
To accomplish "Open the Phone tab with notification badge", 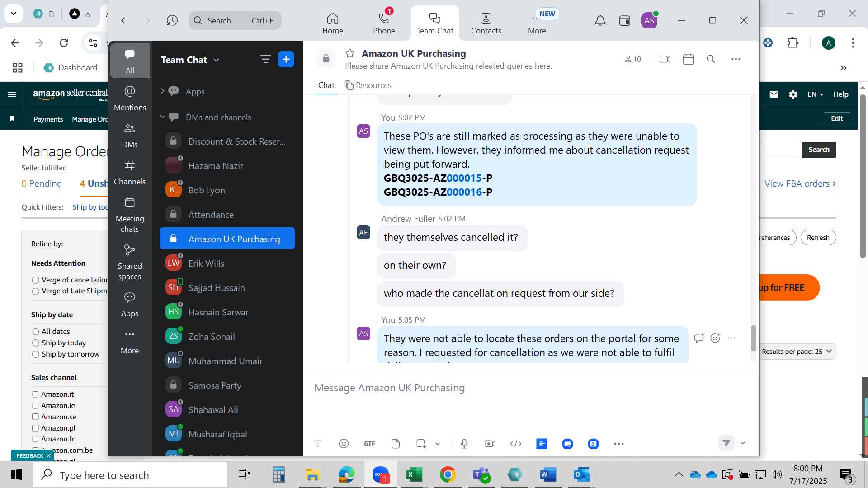I will (384, 23).
